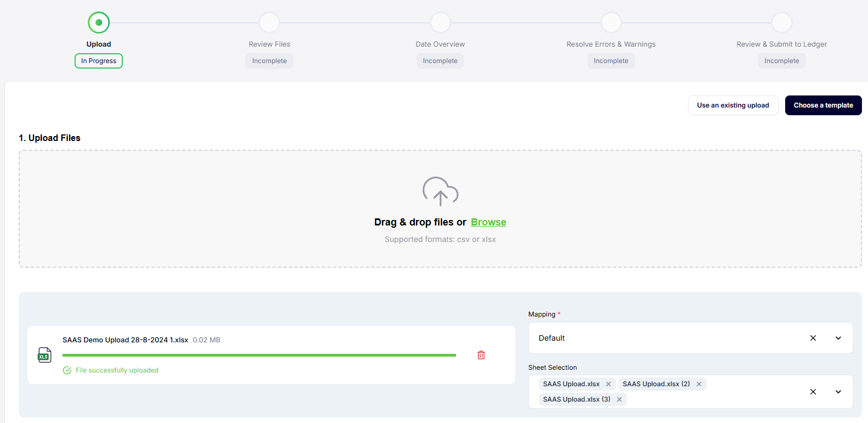Click the Choose a template button
The height and width of the screenshot is (423, 868).
[x=824, y=105]
